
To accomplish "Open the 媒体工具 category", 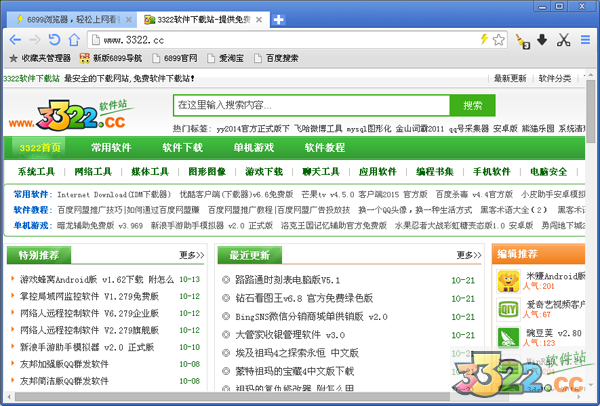I will click(x=150, y=172).
